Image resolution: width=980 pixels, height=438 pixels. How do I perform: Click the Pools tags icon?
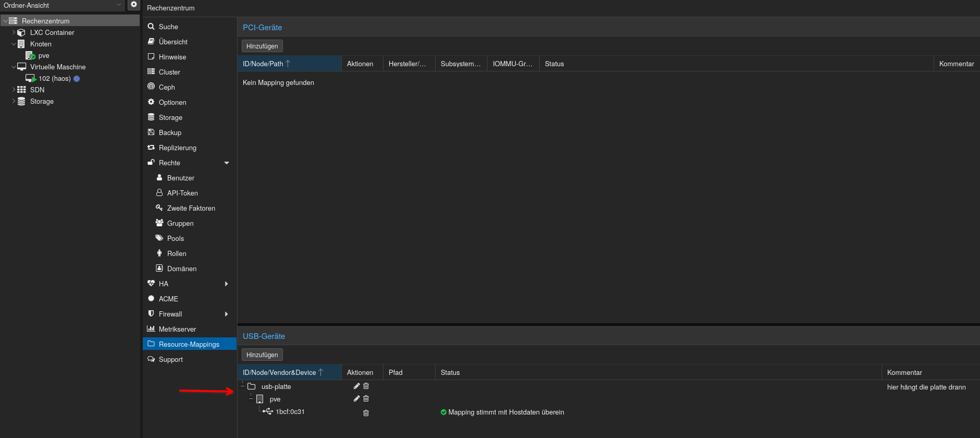(x=159, y=238)
